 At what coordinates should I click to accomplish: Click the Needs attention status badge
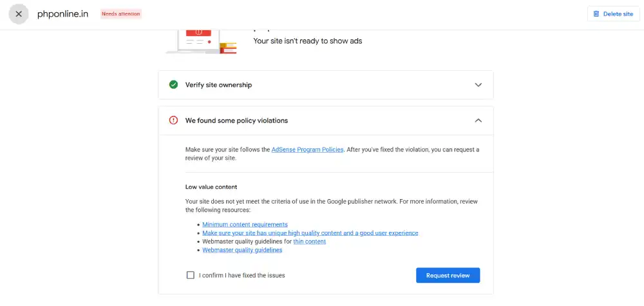pyautogui.click(x=121, y=14)
